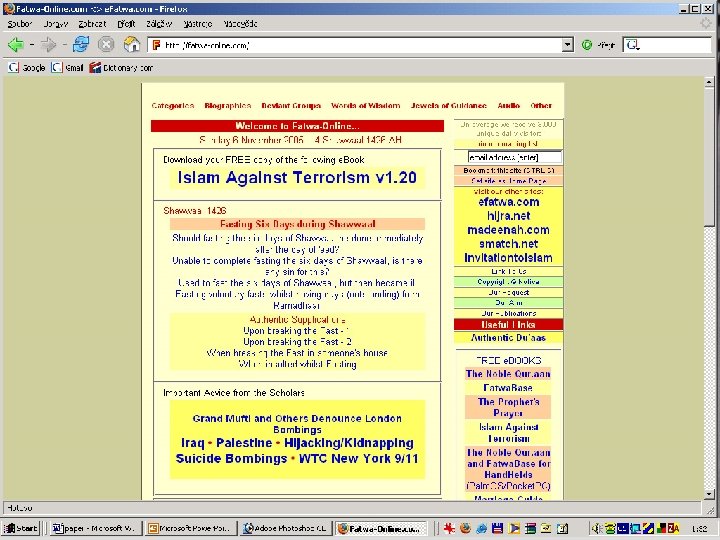
Task: Open the Nápověda menu
Action: (240, 24)
